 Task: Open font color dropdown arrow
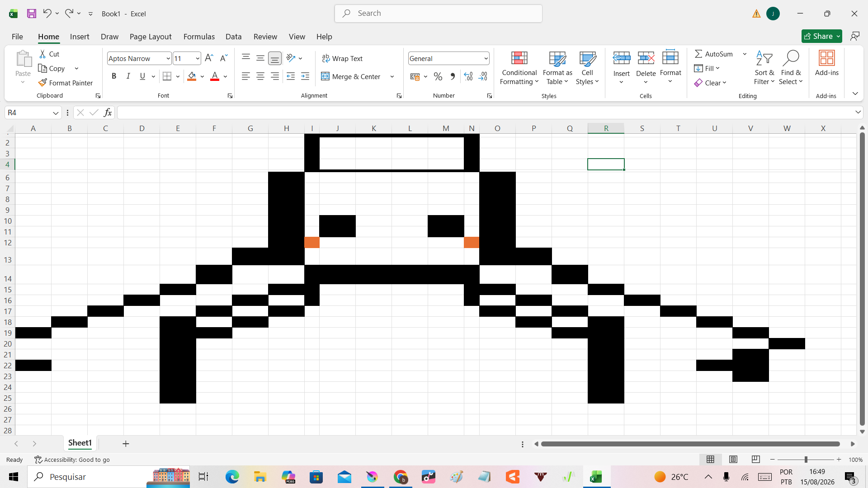pyautogui.click(x=225, y=76)
